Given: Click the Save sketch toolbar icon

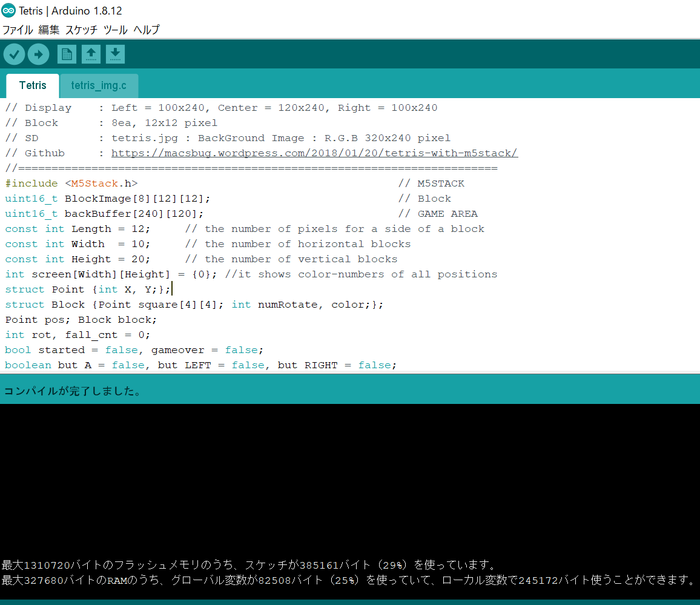Looking at the screenshot, I should 115,54.
